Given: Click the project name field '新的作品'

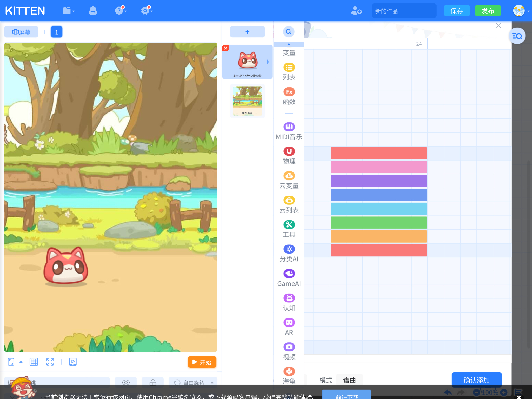Looking at the screenshot, I should [404, 11].
